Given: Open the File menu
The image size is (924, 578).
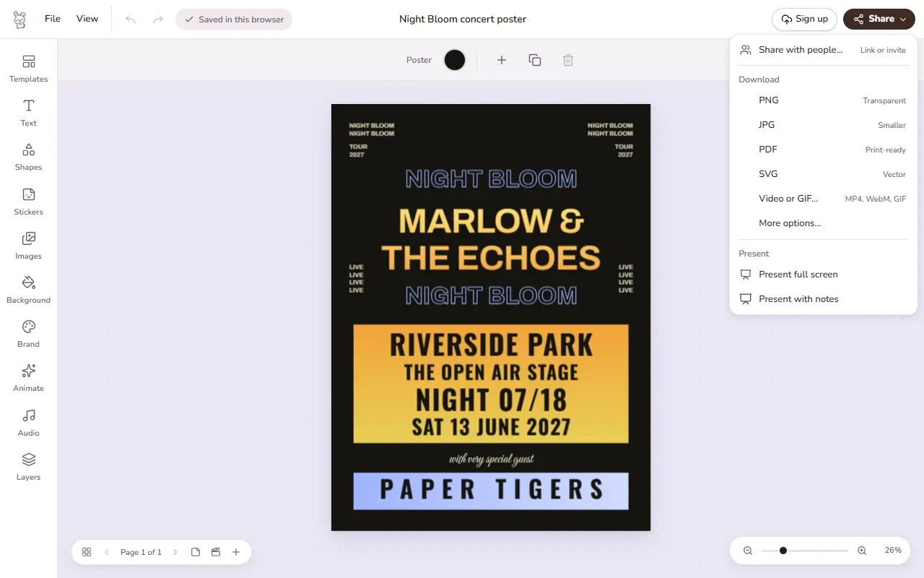Looking at the screenshot, I should [x=53, y=19].
